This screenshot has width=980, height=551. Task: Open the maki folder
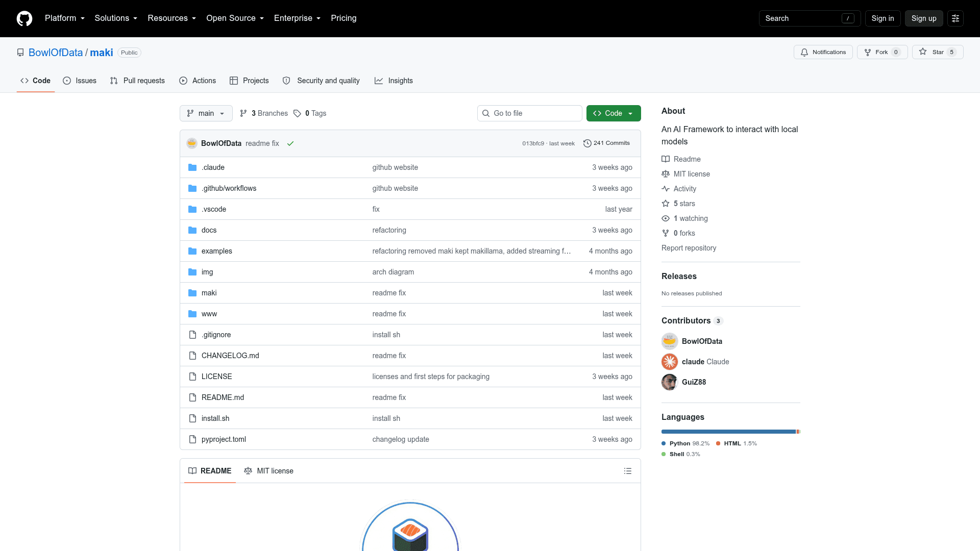pos(209,293)
